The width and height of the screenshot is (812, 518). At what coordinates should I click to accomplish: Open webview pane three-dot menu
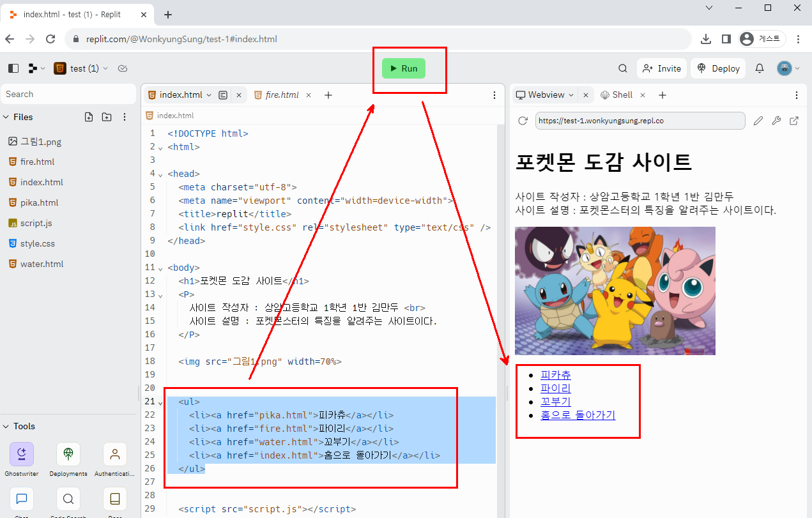click(796, 95)
